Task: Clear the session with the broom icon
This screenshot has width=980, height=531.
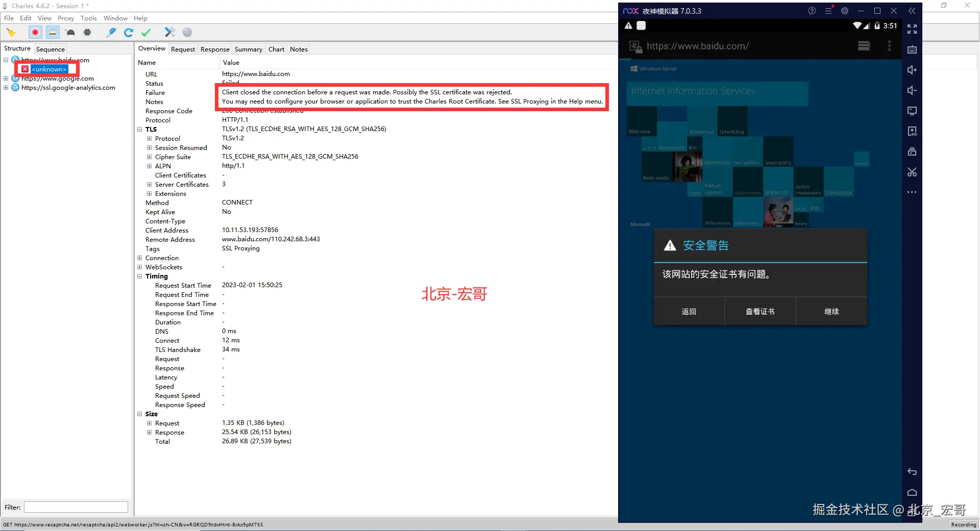Action: click(x=11, y=33)
